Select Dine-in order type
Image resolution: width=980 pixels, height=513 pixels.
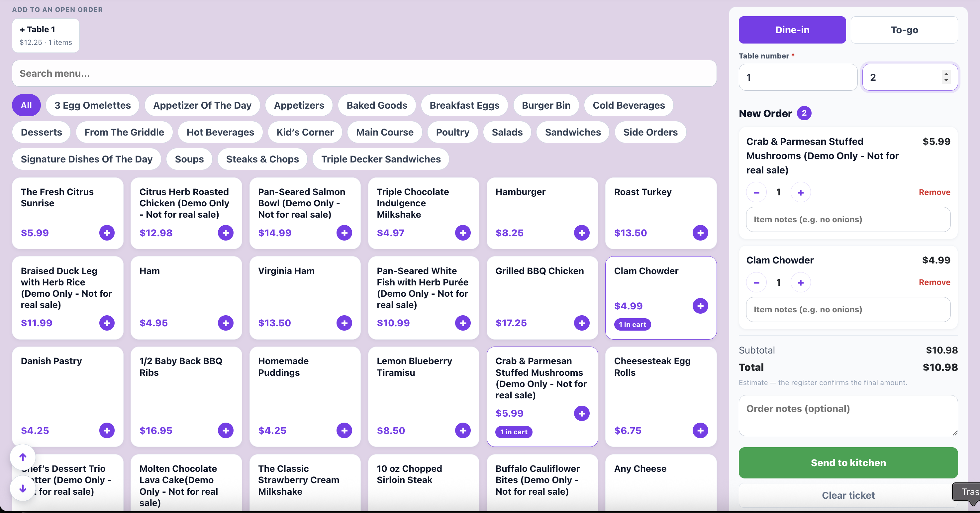[792, 30]
